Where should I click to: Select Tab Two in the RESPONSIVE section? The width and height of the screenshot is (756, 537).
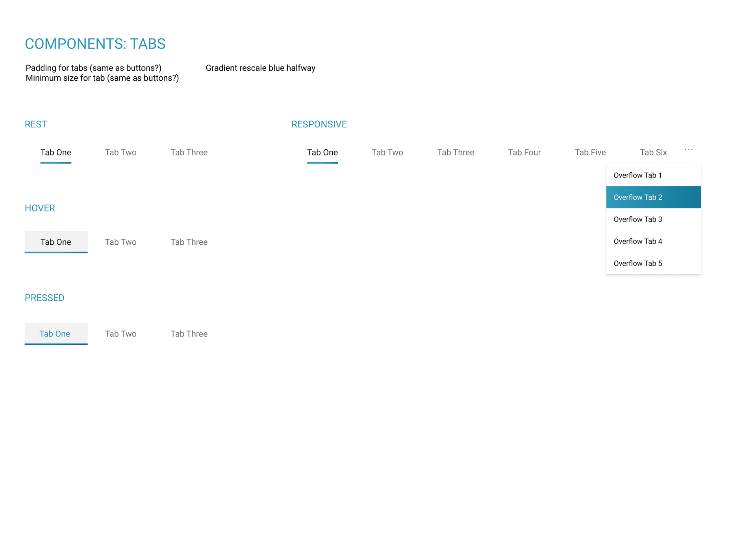pyautogui.click(x=387, y=153)
